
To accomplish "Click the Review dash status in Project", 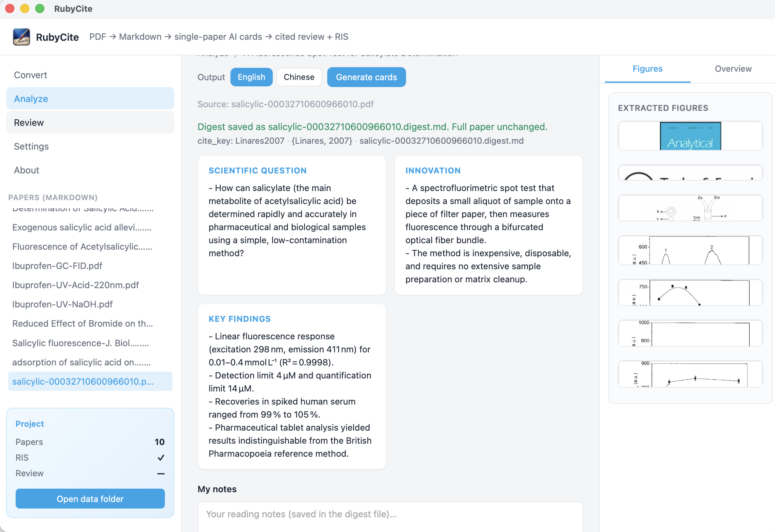I will [161, 473].
